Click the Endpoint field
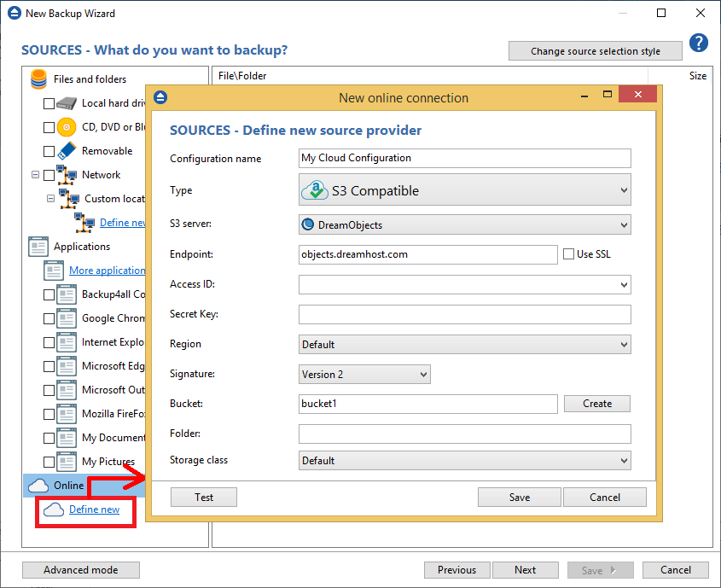 [x=428, y=254]
